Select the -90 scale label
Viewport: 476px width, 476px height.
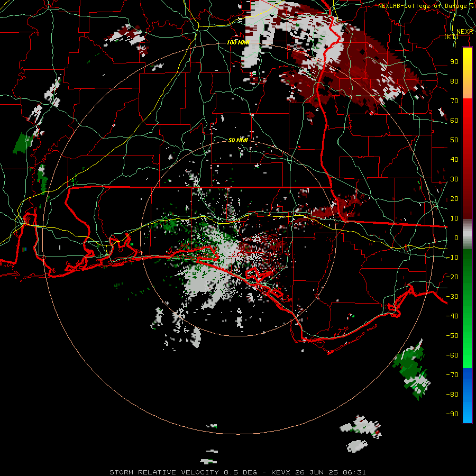pyautogui.click(x=452, y=414)
